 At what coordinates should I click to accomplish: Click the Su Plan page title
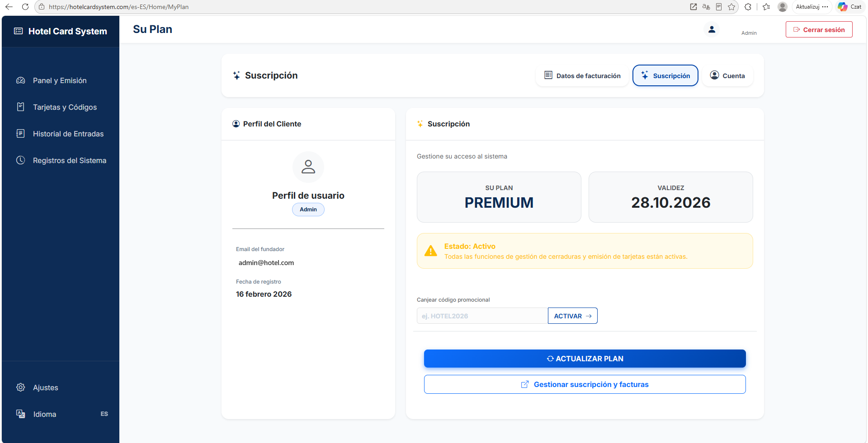153,29
